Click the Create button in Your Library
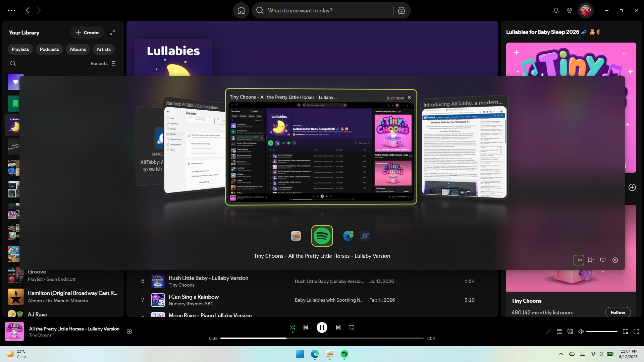 coord(87,33)
